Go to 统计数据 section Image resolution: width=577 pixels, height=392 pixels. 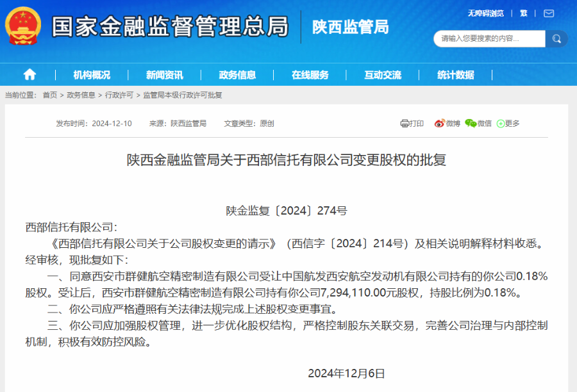tap(455, 75)
